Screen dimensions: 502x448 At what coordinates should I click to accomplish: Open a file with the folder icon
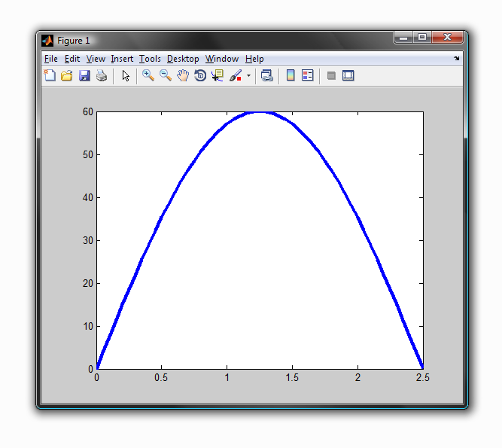click(x=67, y=75)
